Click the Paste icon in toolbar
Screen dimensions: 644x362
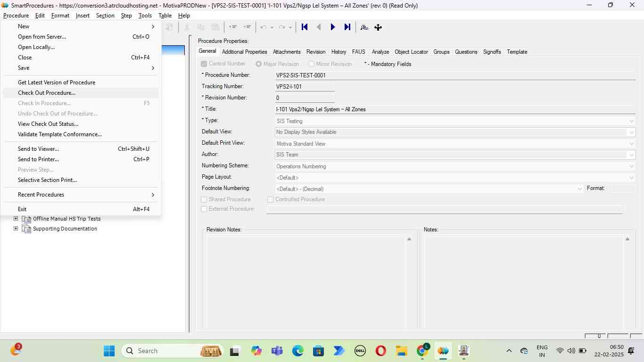pos(215,27)
